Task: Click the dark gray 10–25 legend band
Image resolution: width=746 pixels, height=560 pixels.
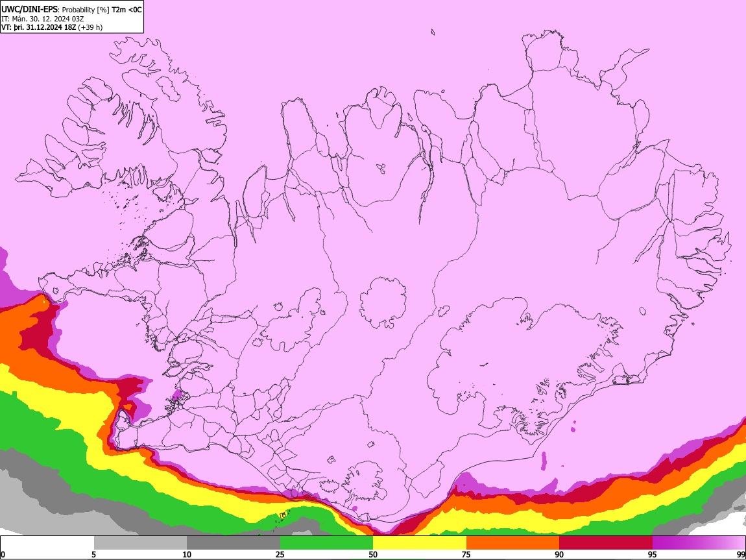Action: (x=234, y=543)
